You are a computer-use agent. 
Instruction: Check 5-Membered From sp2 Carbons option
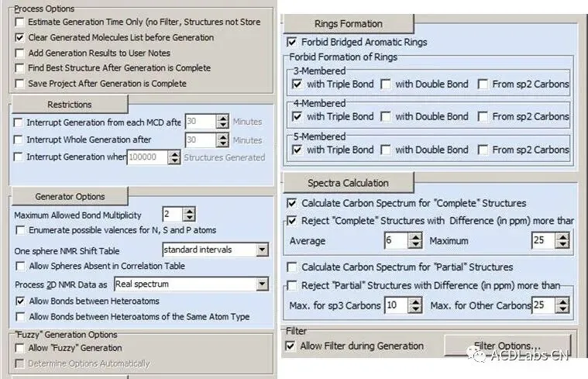(x=483, y=150)
